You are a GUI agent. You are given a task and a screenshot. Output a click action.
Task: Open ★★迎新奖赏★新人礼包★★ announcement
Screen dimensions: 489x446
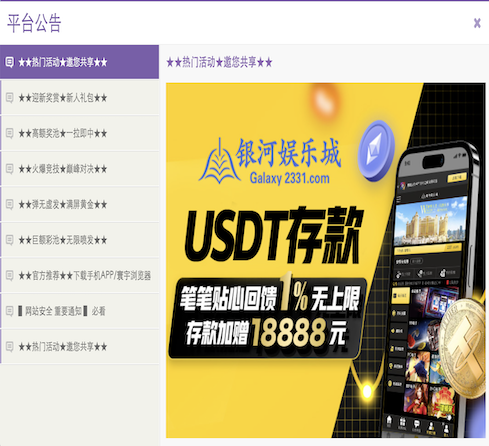(x=79, y=98)
